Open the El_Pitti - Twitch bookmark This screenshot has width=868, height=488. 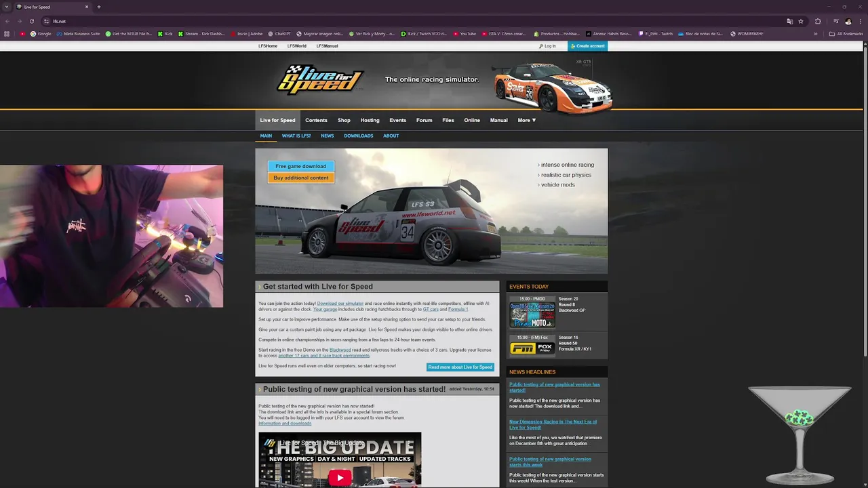656,33
